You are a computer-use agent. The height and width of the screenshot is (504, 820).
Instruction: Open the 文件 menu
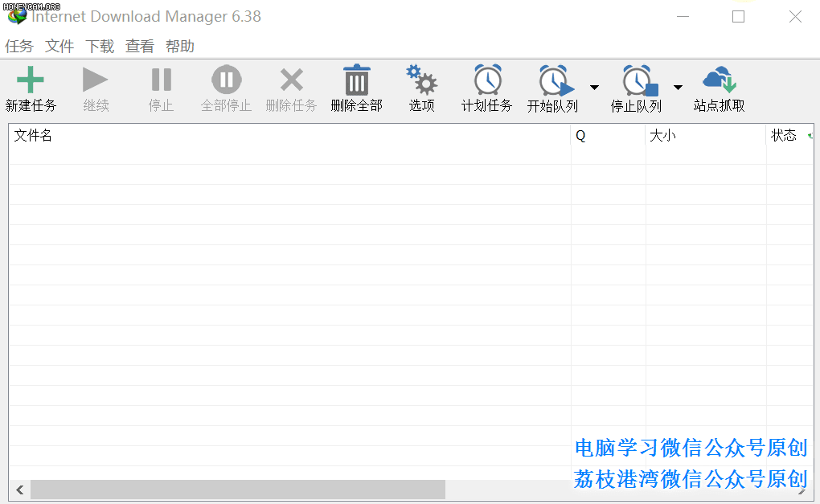pyautogui.click(x=59, y=46)
